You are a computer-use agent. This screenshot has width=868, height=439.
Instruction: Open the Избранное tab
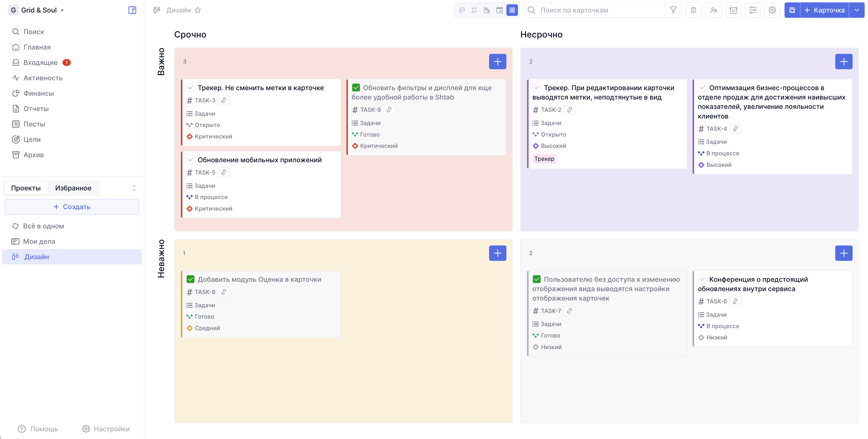click(73, 188)
